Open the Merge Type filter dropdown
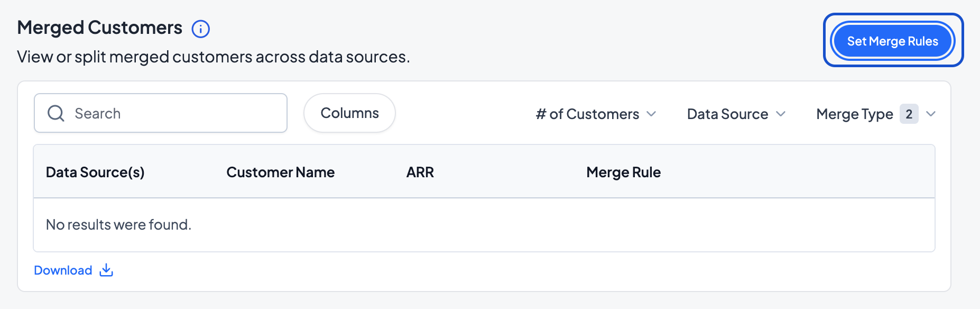Image resolution: width=980 pixels, height=309 pixels. click(854, 114)
